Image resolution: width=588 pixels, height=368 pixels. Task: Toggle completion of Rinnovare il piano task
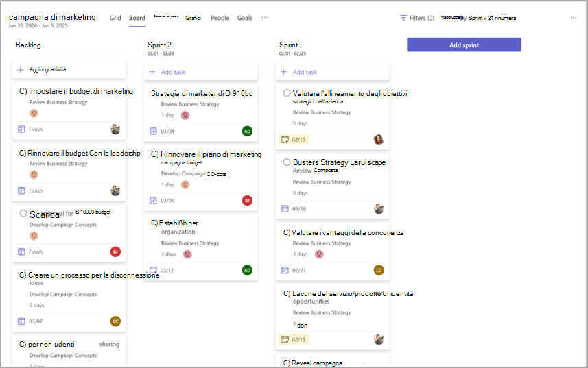tap(154, 154)
